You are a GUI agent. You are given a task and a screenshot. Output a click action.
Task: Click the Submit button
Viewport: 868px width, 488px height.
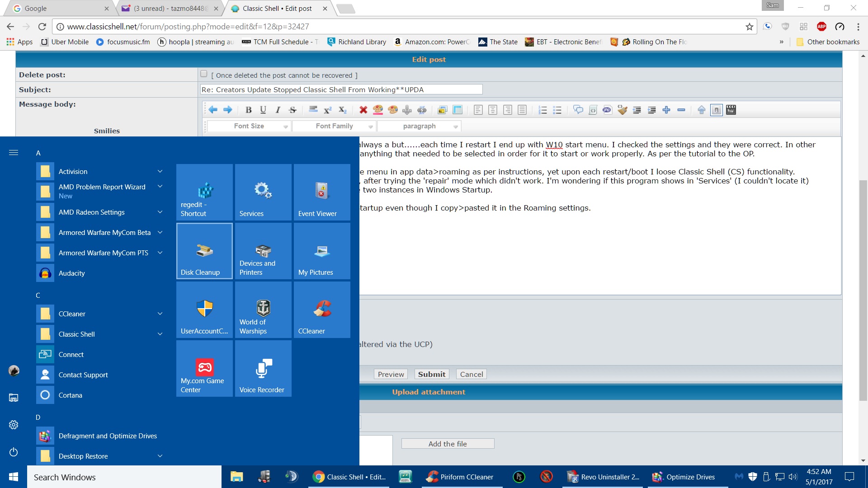[x=431, y=374]
